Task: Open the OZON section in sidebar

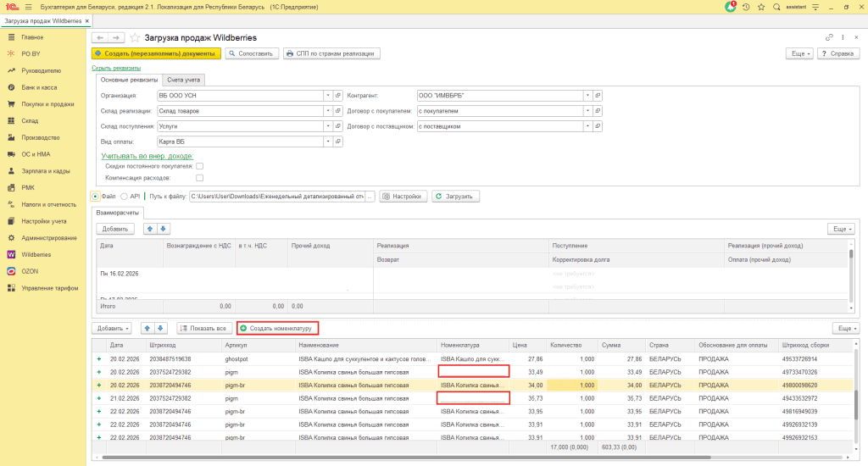Action: (31, 271)
